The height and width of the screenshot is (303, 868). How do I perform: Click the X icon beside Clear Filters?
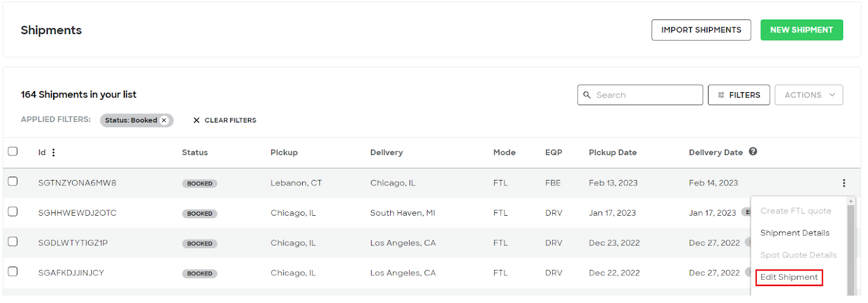(x=196, y=120)
